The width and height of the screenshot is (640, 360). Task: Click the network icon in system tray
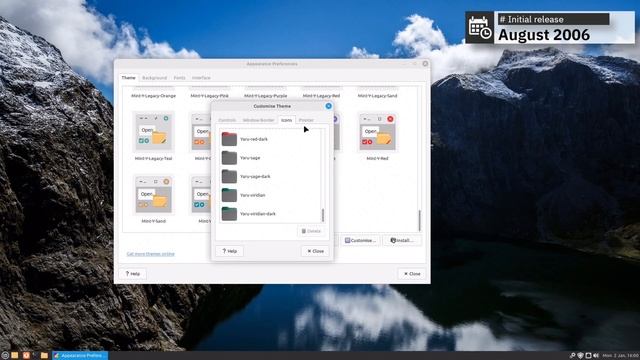pyautogui.click(x=588, y=356)
